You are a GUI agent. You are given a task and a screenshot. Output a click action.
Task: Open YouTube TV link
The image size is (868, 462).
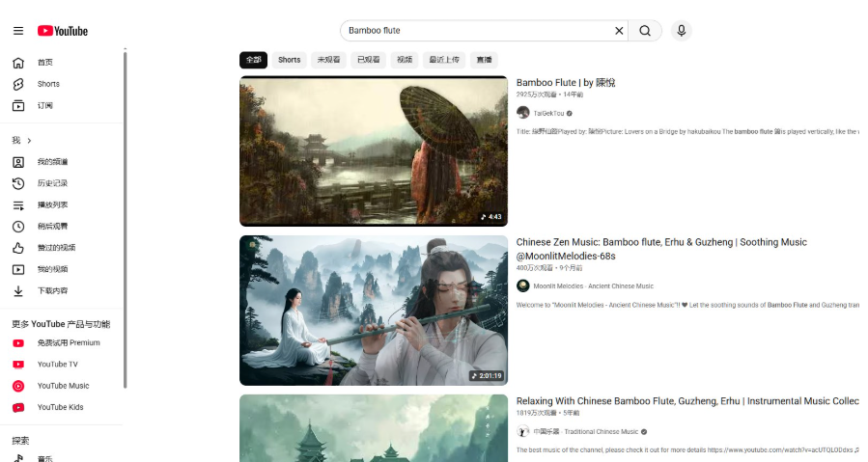pyautogui.click(x=61, y=365)
